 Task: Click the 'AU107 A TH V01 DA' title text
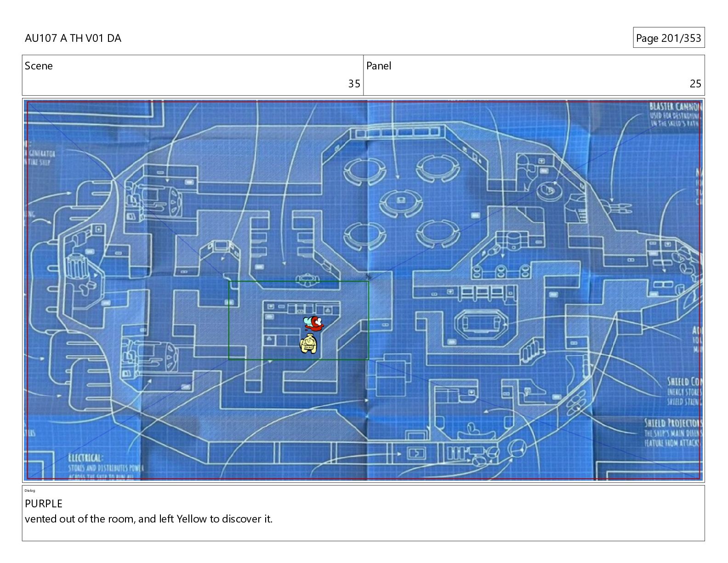pos(73,38)
